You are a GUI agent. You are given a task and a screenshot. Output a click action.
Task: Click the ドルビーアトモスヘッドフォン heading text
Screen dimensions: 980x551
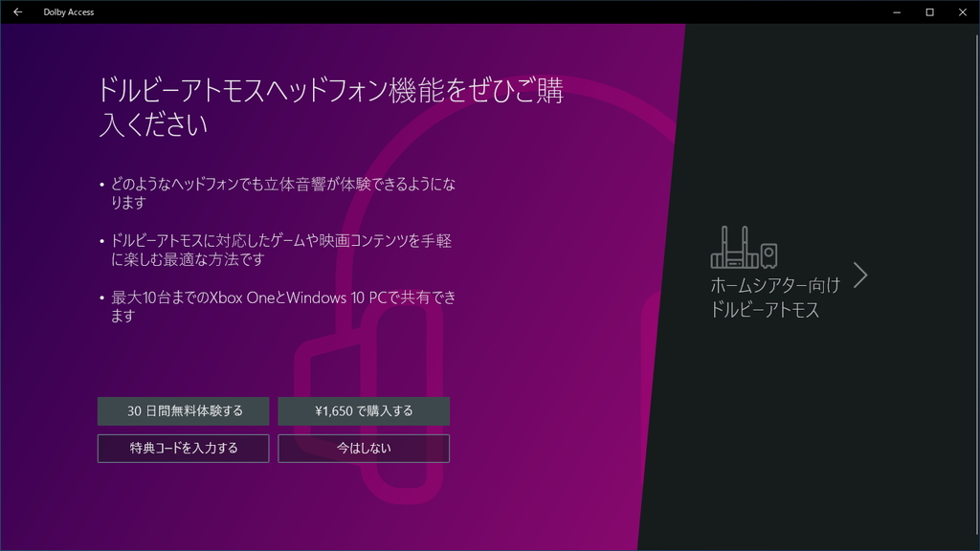[x=287, y=91]
